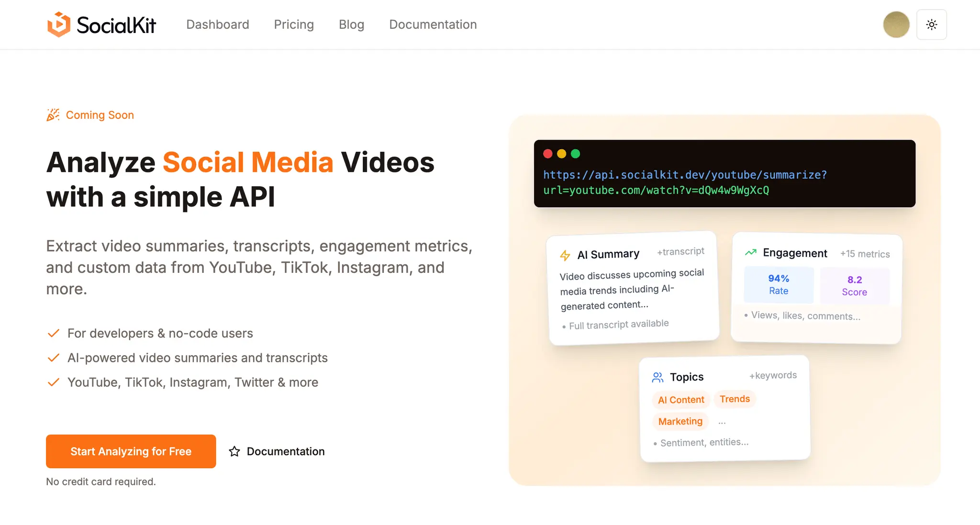Click Start Analyzing for Free button

point(131,451)
